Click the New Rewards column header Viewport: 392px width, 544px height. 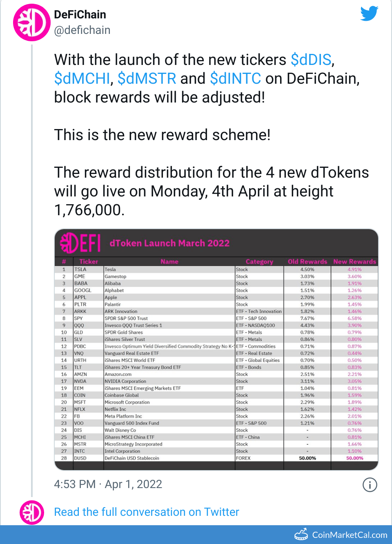pos(354,262)
